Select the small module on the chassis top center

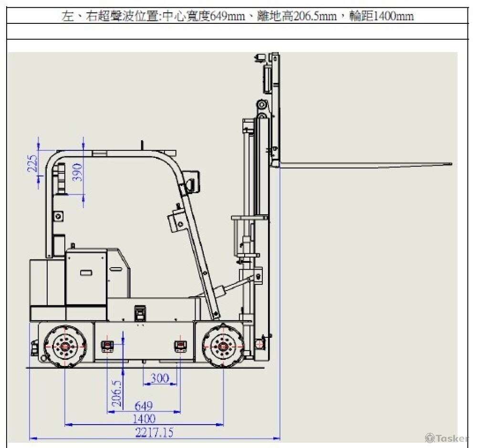click(x=139, y=312)
